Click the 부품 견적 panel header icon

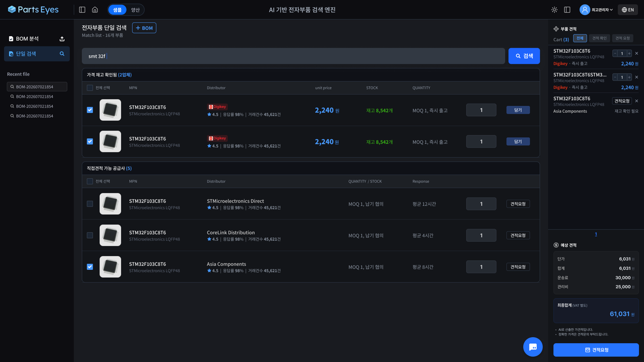click(556, 29)
